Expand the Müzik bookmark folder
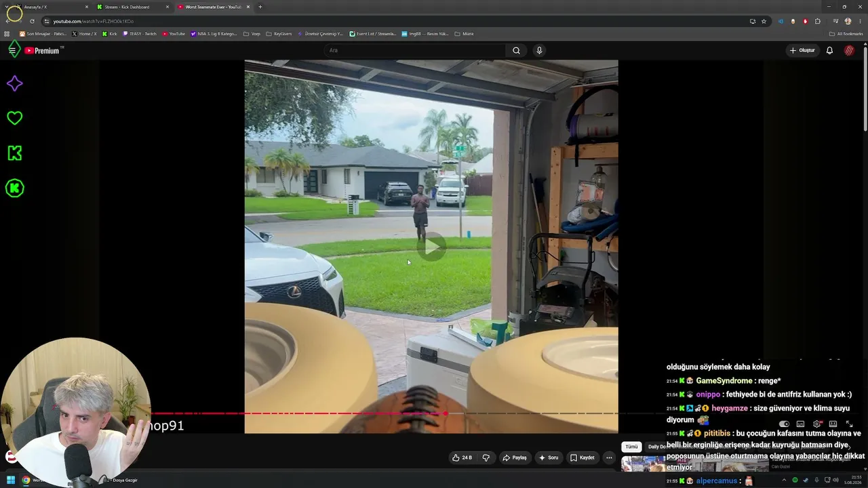The width and height of the screenshot is (868, 488). tap(465, 34)
